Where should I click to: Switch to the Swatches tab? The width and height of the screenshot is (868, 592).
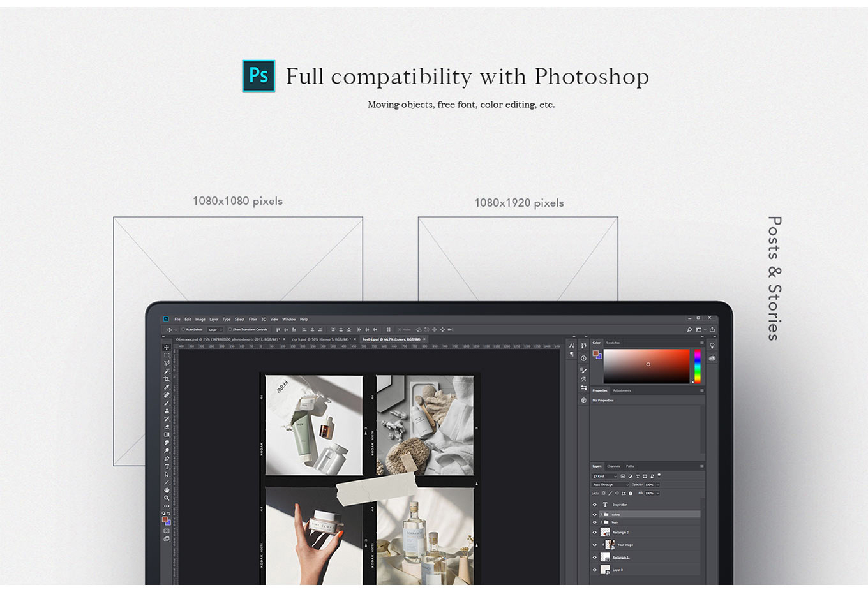[x=613, y=343]
